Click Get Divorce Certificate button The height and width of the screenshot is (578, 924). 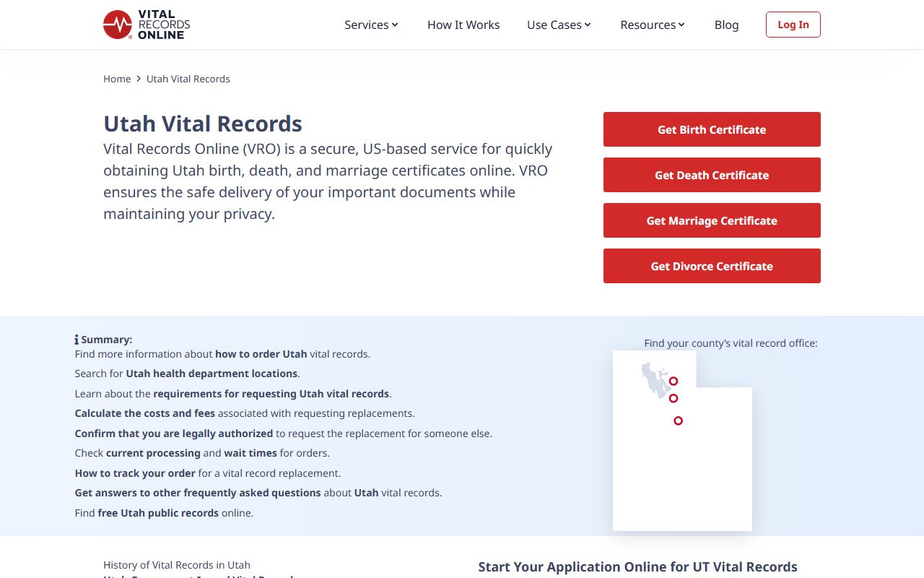(x=712, y=266)
